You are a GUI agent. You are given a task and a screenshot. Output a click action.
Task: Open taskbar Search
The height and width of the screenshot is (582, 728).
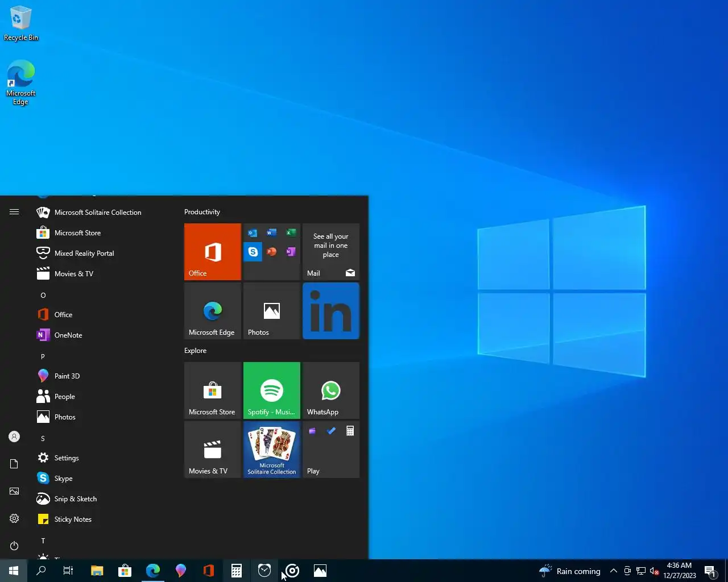click(41, 571)
